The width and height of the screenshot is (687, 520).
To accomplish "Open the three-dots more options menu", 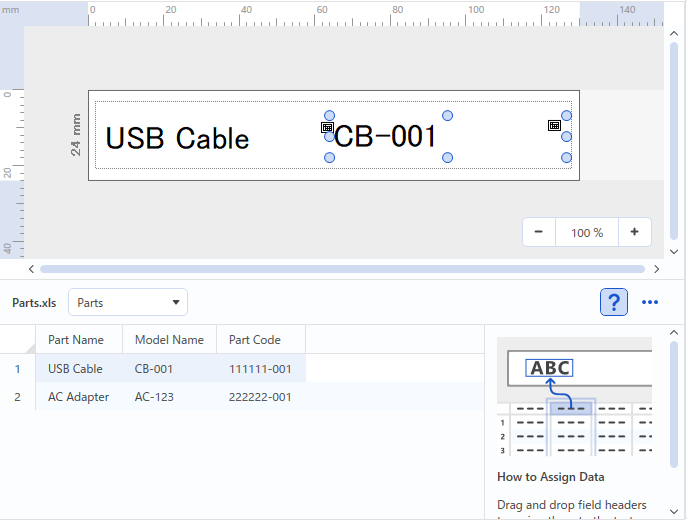I will (650, 302).
